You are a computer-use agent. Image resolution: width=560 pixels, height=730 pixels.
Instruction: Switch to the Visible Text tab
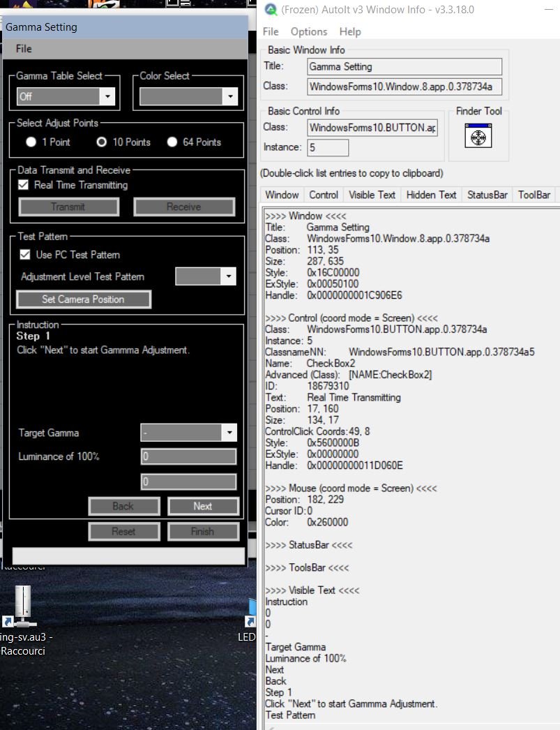[x=372, y=195]
